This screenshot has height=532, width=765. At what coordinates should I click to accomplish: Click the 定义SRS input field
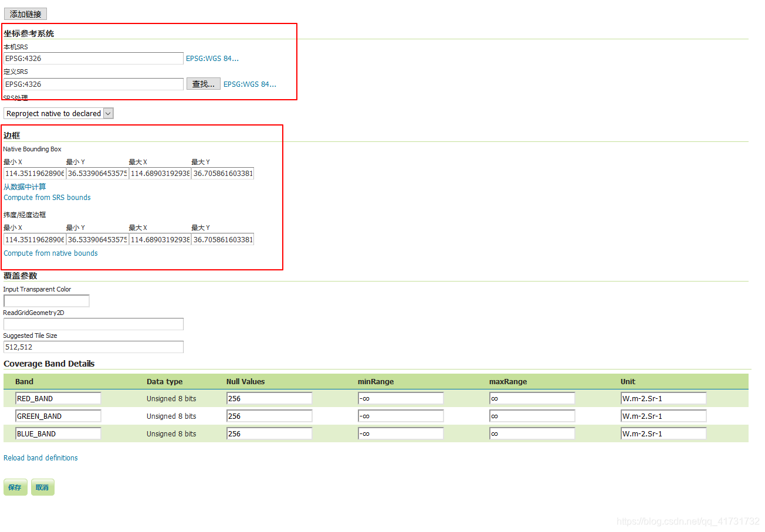tap(94, 84)
